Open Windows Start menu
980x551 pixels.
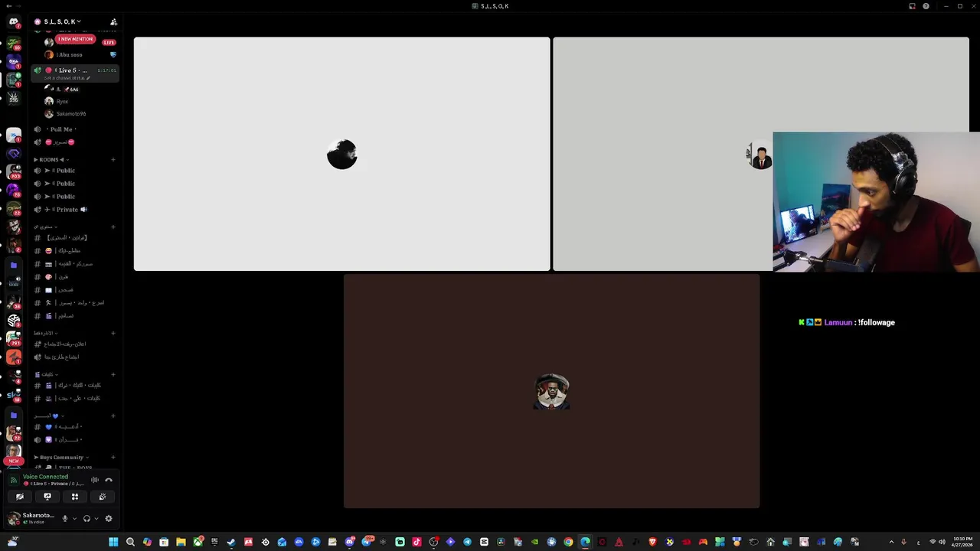(x=113, y=542)
